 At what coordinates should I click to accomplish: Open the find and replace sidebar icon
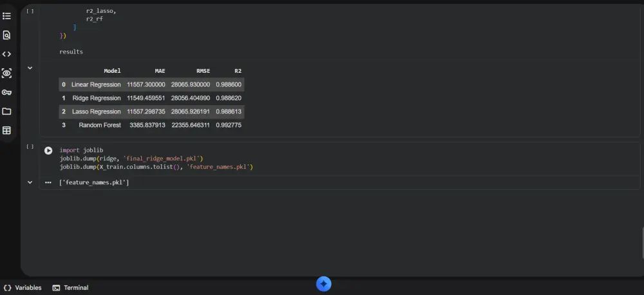click(x=6, y=35)
